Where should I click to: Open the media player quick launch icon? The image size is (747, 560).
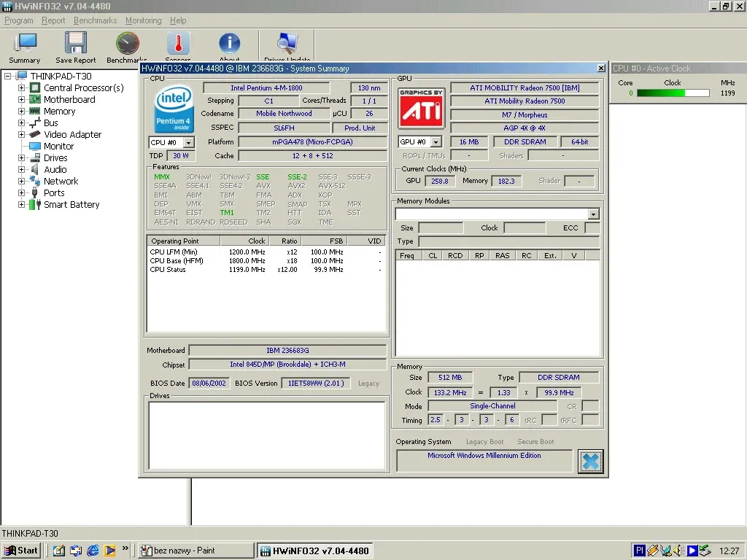(109, 551)
